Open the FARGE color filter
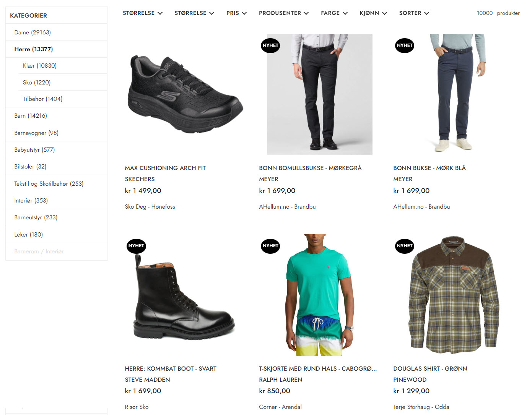The image size is (532, 415). (x=334, y=13)
